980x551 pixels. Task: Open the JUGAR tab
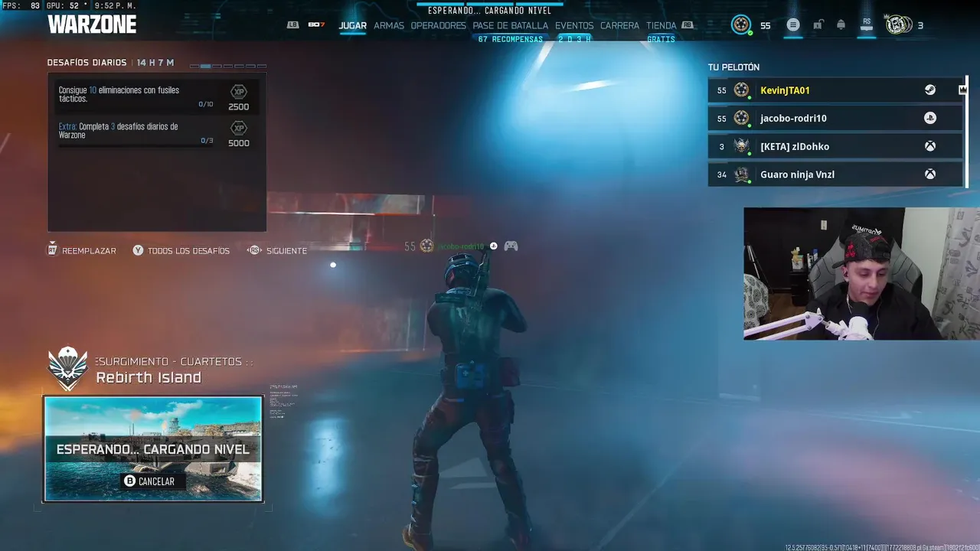(x=352, y=25)
